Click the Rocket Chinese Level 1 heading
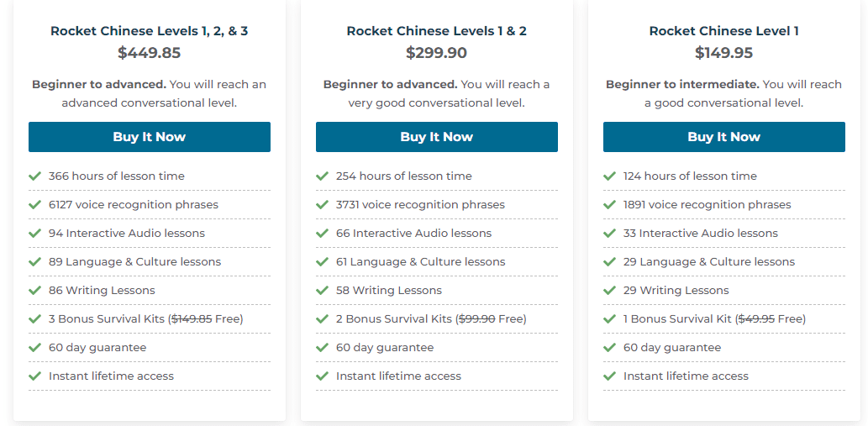 click(723, 31)
